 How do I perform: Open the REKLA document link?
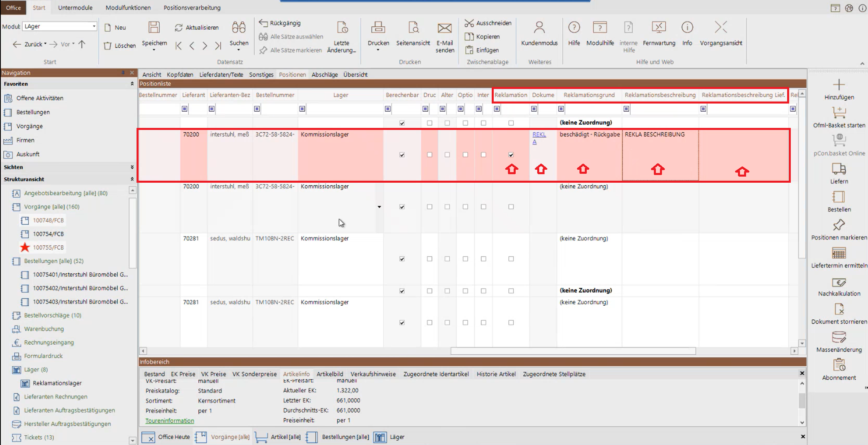click(x=539, y=135)
